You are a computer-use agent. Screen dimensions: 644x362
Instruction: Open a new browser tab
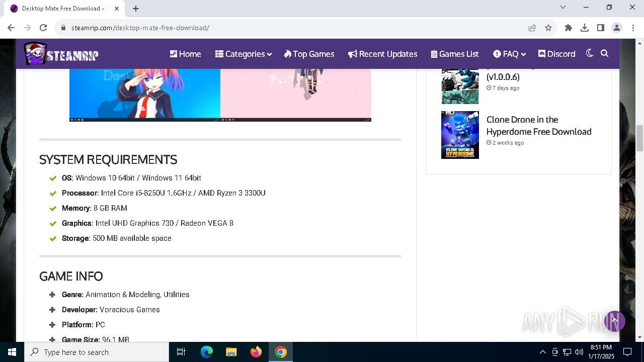pos(136,8)
